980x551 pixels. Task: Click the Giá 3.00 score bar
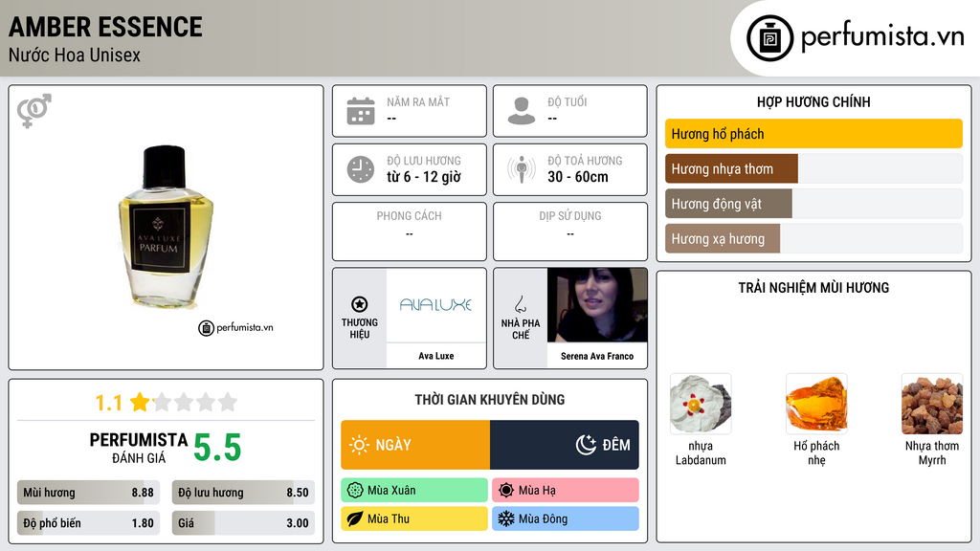coord(243,523)
